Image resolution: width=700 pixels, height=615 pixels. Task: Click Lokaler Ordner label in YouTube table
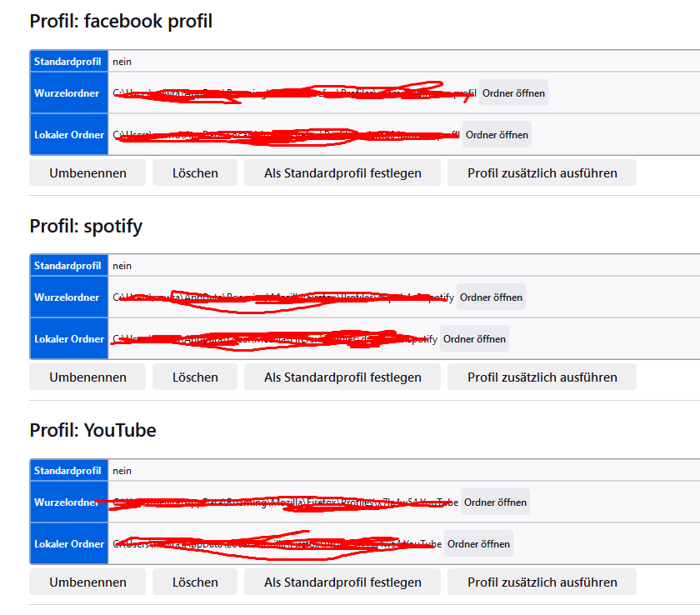69,543
